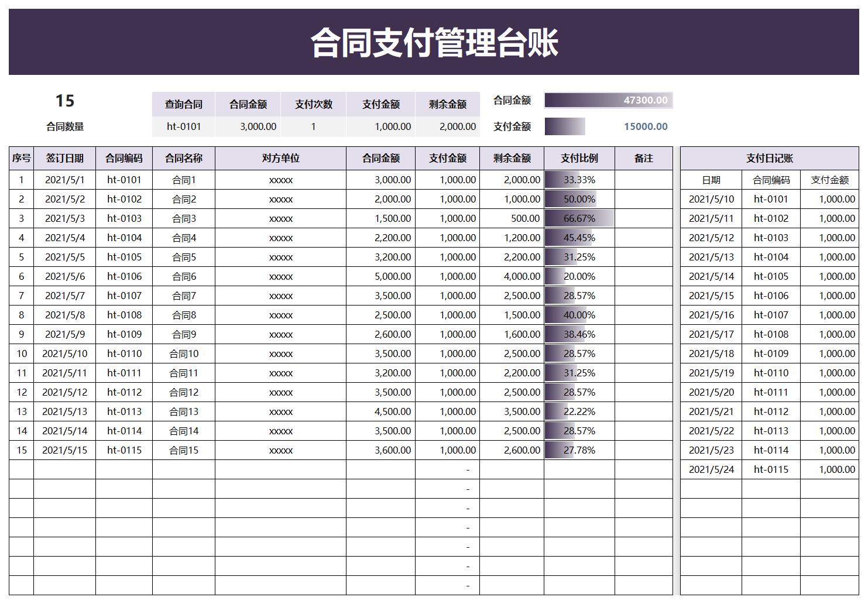
Task: Select the 对方单位 column header
Action: pos(281,158)
